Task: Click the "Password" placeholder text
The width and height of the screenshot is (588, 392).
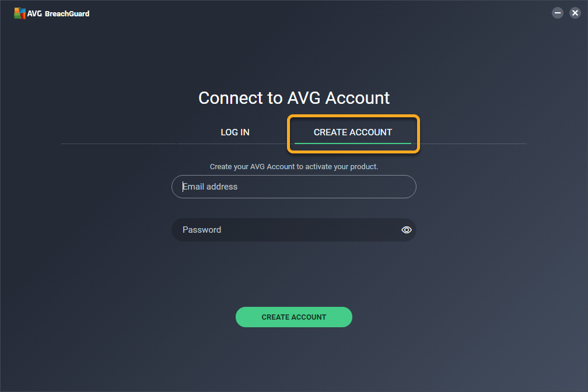Action: click(202, 230)
